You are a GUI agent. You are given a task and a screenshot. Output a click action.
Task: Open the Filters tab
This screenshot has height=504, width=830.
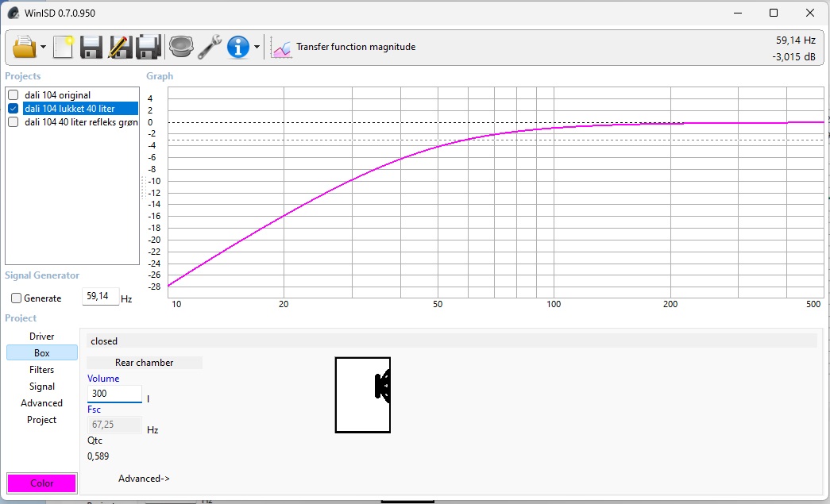coord(42,370)
